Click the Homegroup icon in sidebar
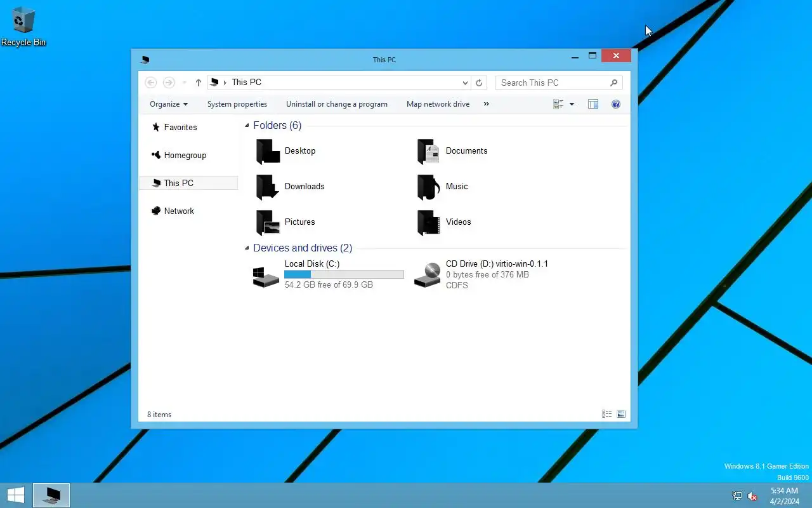 click(x=156, y=155)
